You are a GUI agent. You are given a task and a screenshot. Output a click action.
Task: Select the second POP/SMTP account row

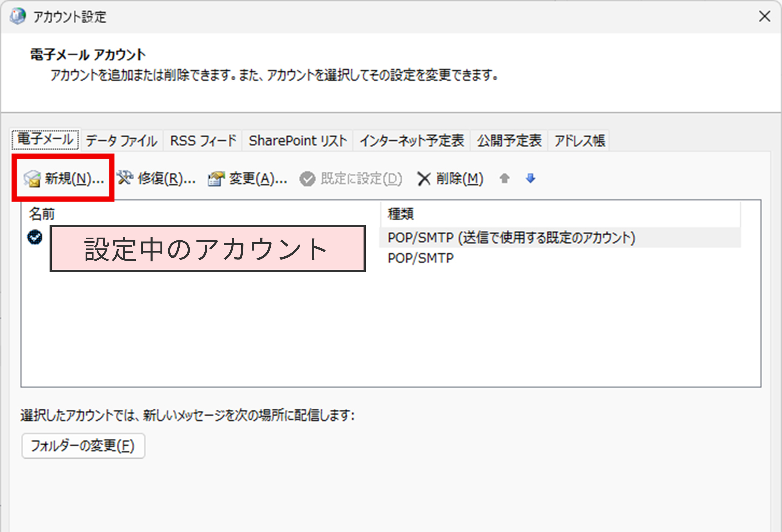pyautogui.click(x=421, y=258)
